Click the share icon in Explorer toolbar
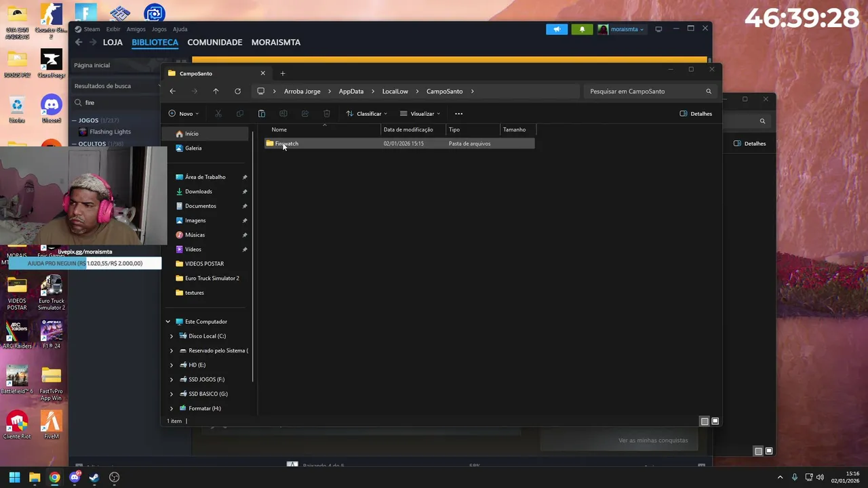Viewport: 868px width, 488px height. [x=305, y=114]
